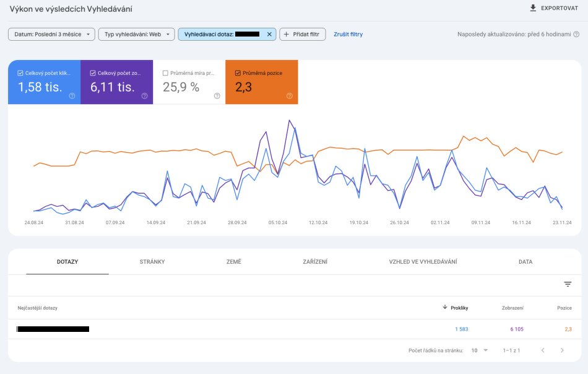Click help icon on Průměrná pozice card
Image resolution: width=588 pixels, height=374 pixels.
pos(289,96)
